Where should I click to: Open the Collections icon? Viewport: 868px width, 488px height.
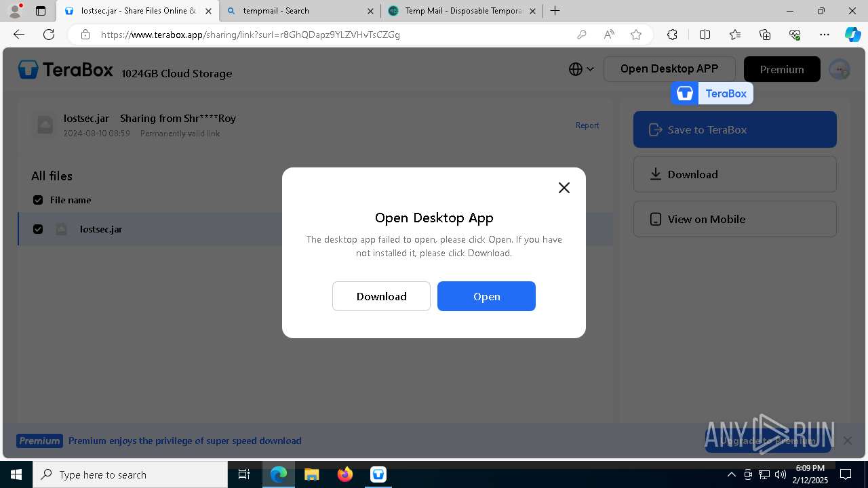pyautogui.click(x=765, y=35)
